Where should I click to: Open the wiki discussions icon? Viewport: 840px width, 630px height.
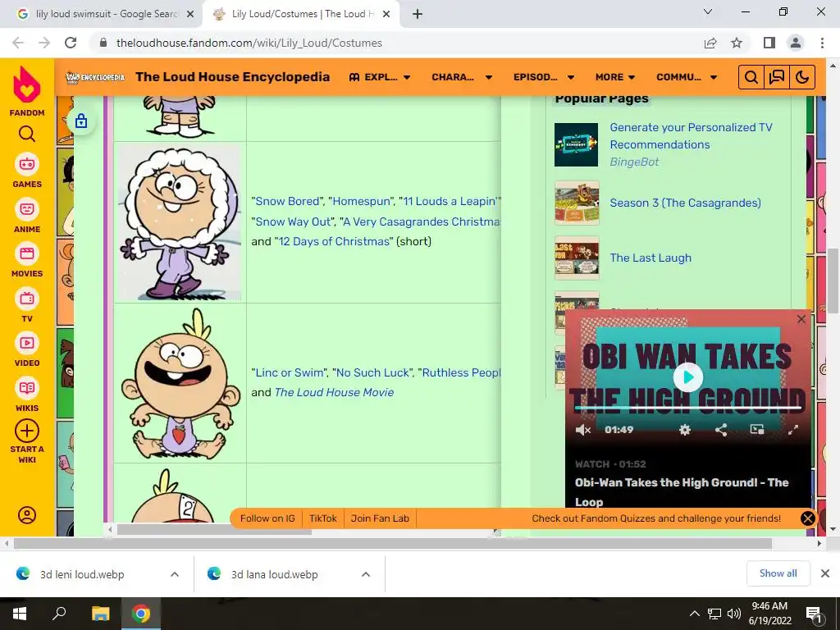[776, 77]
